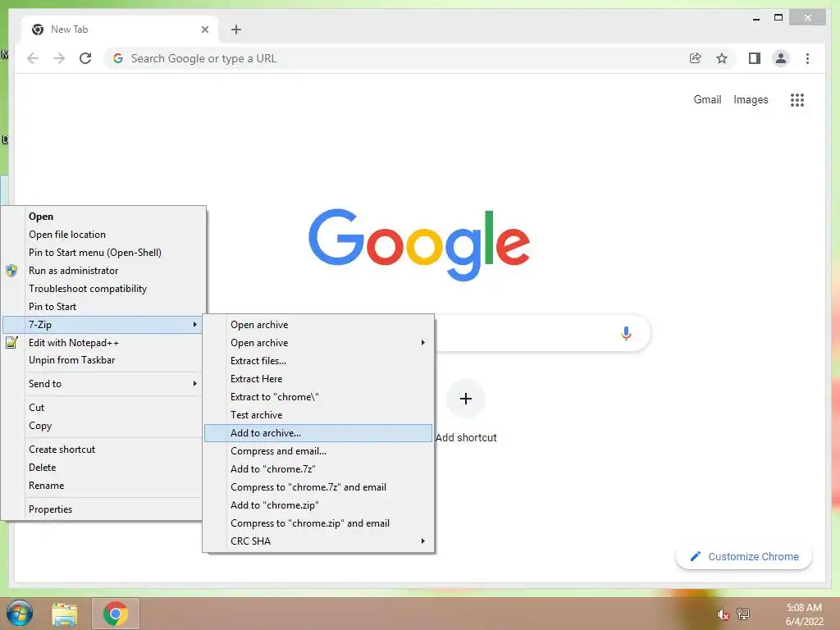Click the Notepad++ icon in context menu

coord(11,342)
